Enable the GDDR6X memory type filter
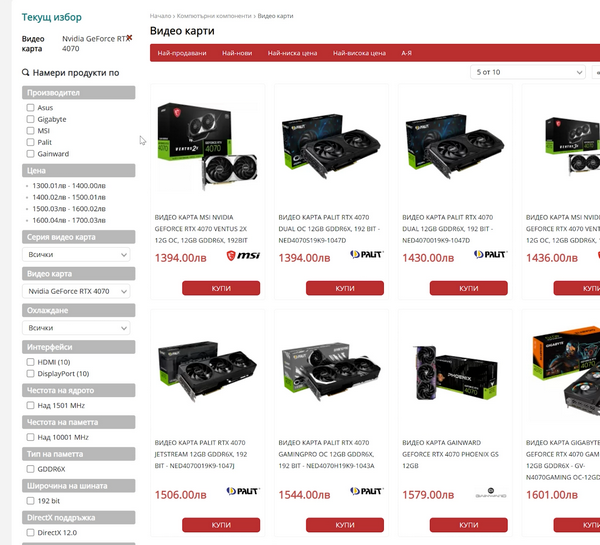 tap(31, 468)
